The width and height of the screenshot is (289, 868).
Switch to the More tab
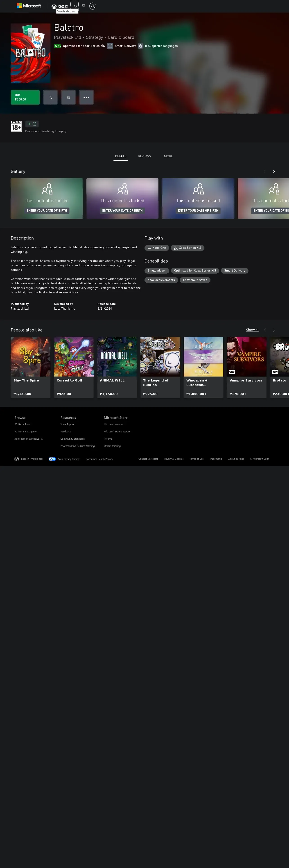pyautogui.click(x=168, y=156)
